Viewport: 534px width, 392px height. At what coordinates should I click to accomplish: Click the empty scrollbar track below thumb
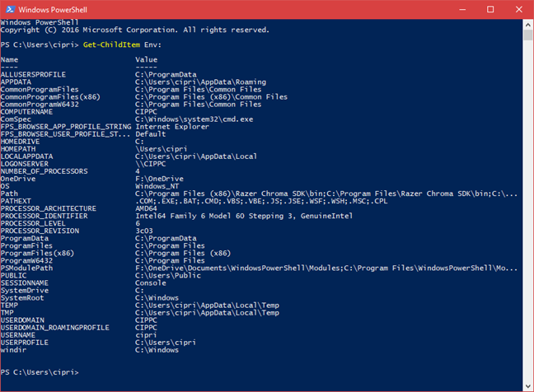[528, 211]
